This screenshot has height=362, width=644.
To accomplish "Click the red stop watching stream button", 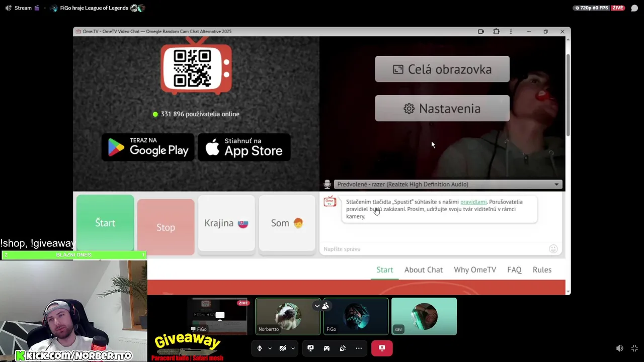I will point(382,348).
